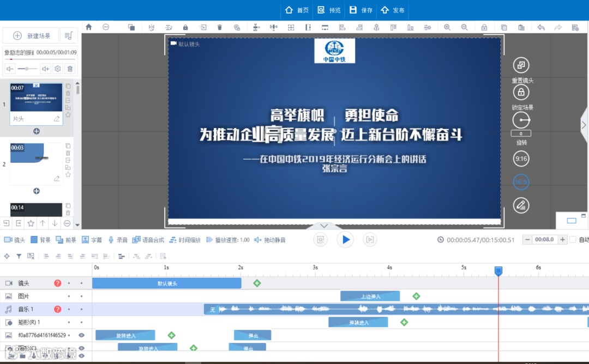Viewport: 589px width, 364px height.
Task: Select the 16:9 aspect ratio
Action: coord(521,182)
